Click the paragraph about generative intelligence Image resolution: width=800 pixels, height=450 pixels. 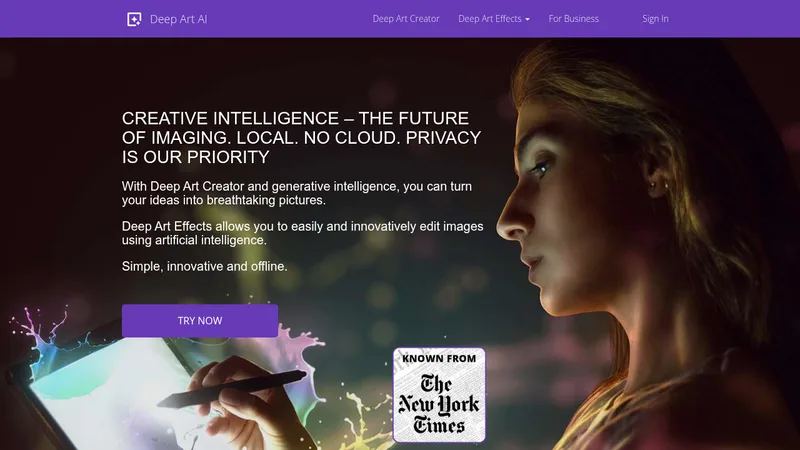click(x=296, y=193)
